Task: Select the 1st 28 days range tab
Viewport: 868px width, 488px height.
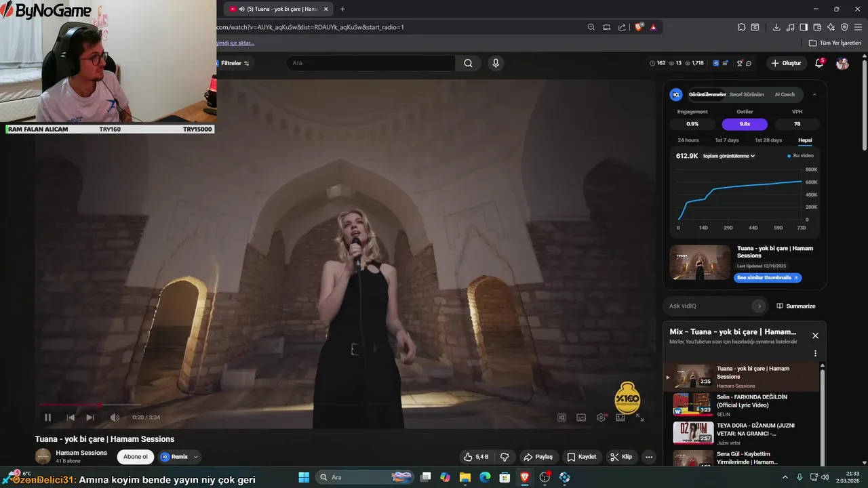Action: [x=768, y=140]
